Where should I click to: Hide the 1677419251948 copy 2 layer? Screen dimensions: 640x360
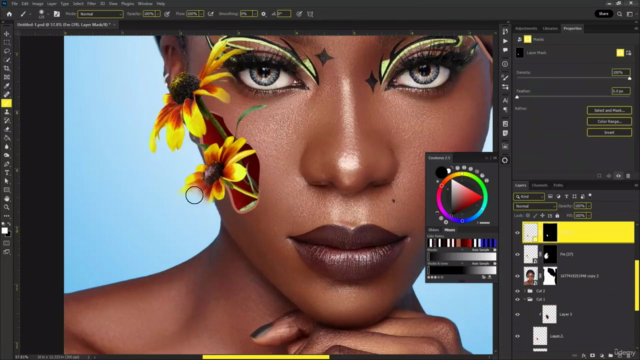(518, 276)
